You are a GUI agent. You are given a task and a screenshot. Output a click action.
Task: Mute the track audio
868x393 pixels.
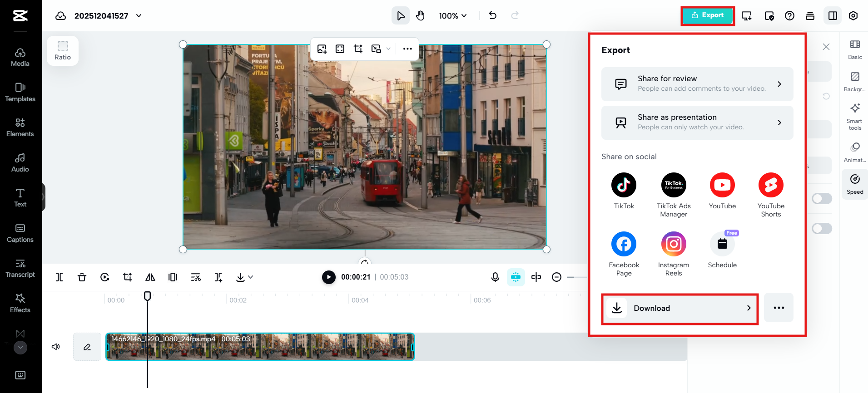[56, 347]
